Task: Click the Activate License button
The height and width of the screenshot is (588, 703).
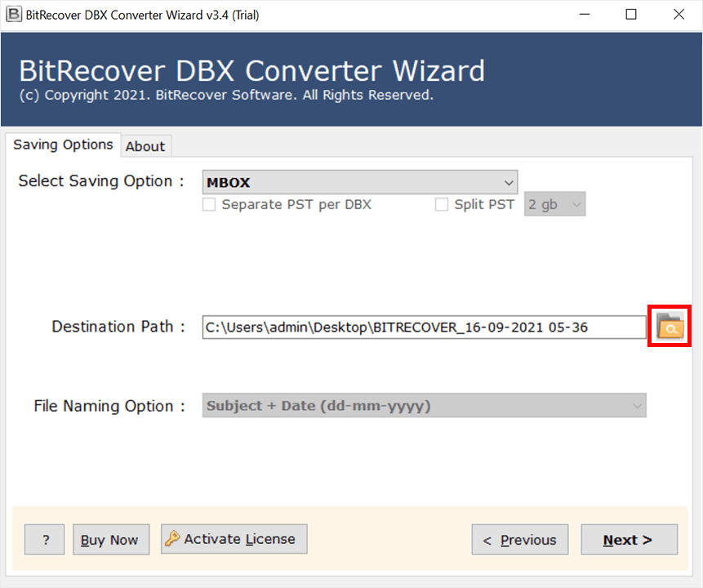Action: 234,539
